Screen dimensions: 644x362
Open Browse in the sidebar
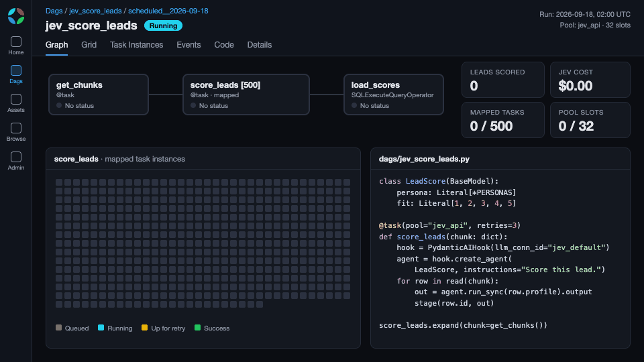(x=16, y=132)
